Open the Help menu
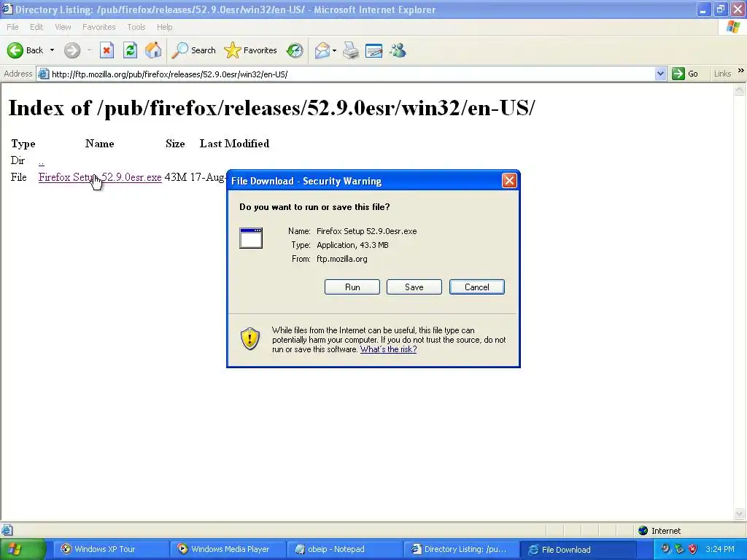Screen dimensions: 747x560 (x=164, y=27)
